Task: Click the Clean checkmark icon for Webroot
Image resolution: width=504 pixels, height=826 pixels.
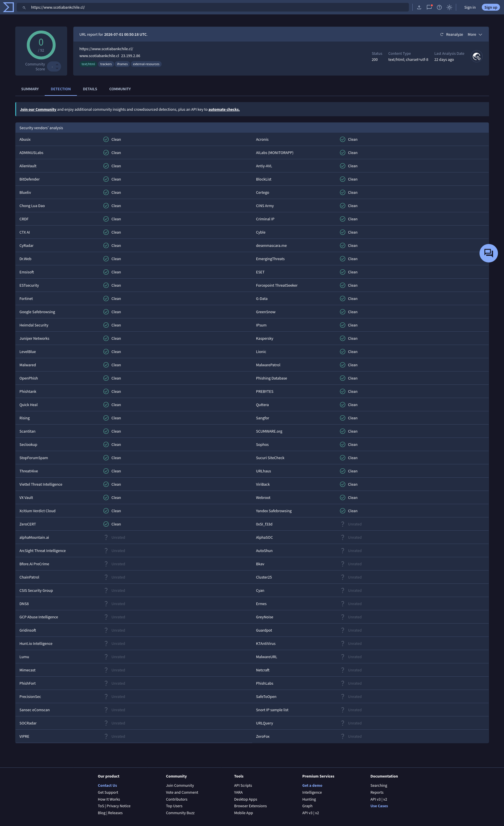Action: [x=342, y=498]
